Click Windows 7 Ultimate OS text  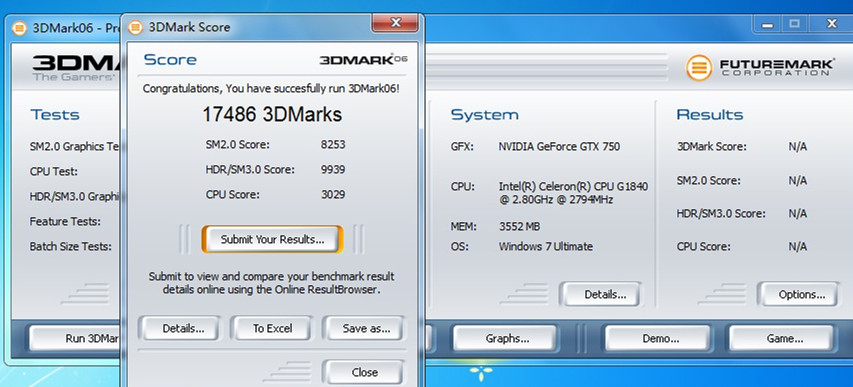(x=546, y=247)
